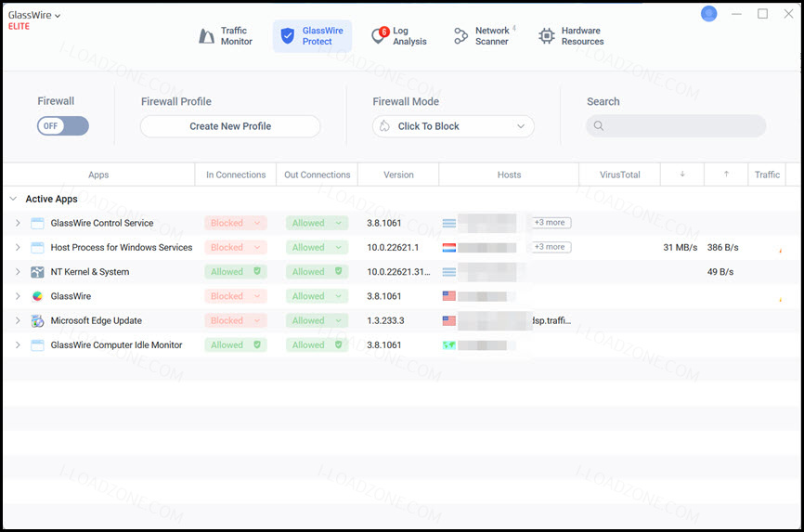Screen dimensions: 804x532
Task: Sort by upload arrow column
Action: pyautogui.click(x=727, y=175)
